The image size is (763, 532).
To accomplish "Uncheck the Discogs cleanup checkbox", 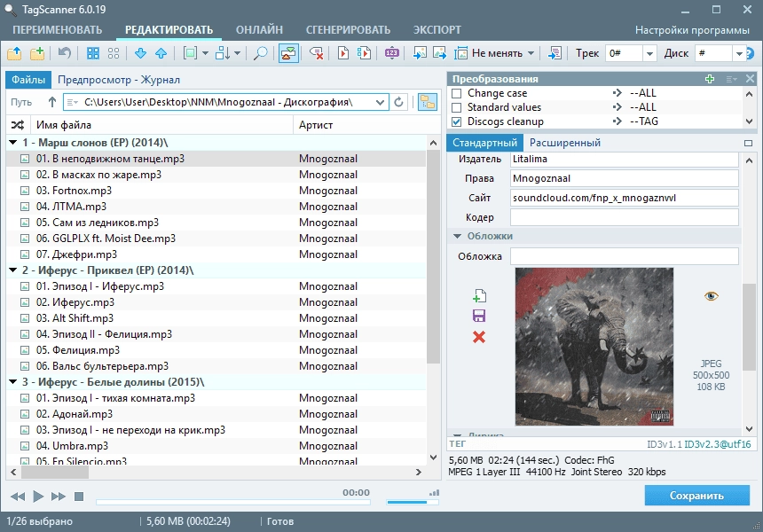I will pos(456,121).
